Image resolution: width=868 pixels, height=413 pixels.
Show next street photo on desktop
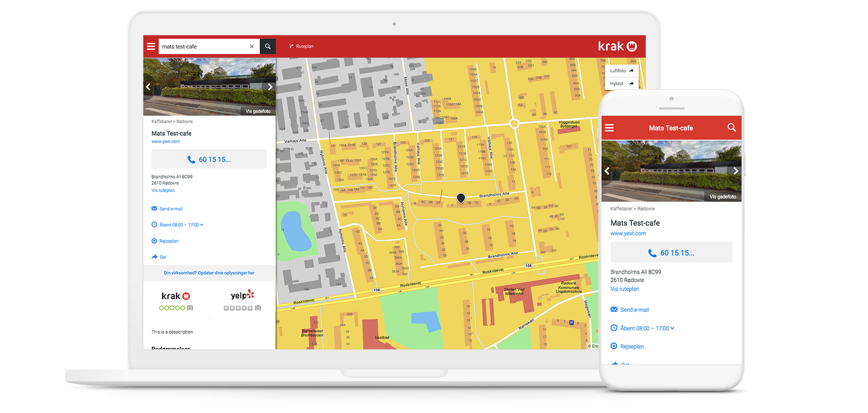pyautogui.click(x=270, y=87)
